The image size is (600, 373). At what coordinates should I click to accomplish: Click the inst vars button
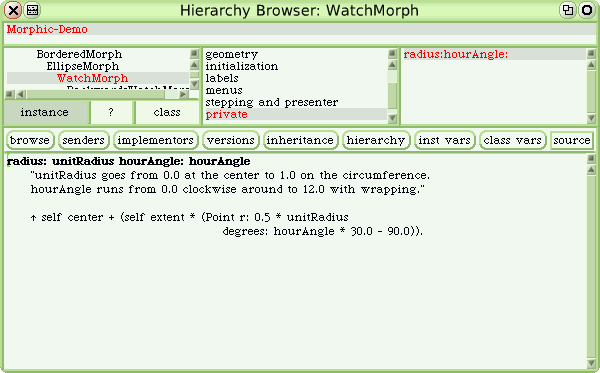click(444, 140)
